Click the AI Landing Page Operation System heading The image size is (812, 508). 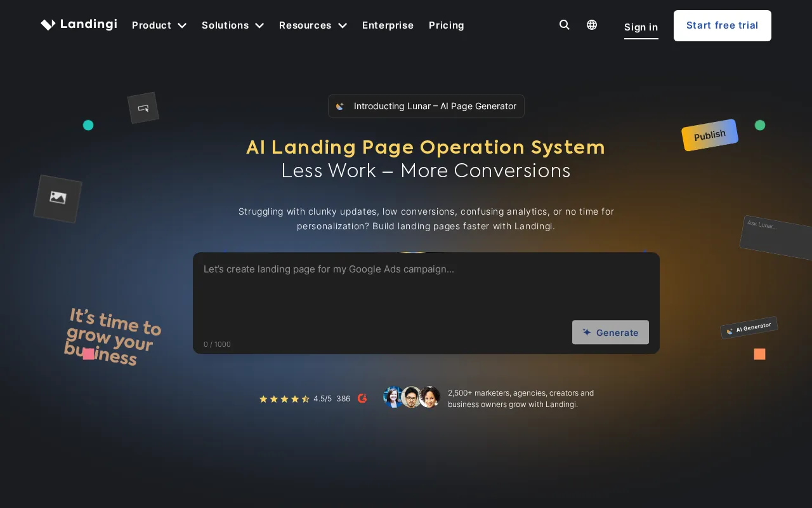426,147
